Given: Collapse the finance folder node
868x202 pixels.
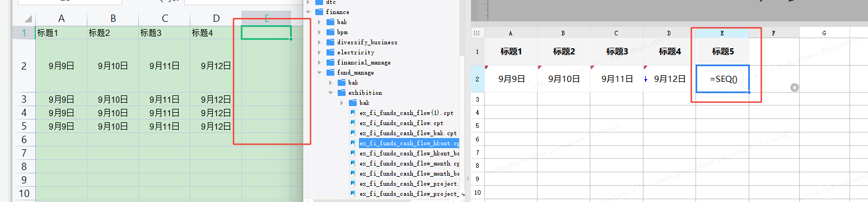Looking at the screenshot, I should (309, 12).
